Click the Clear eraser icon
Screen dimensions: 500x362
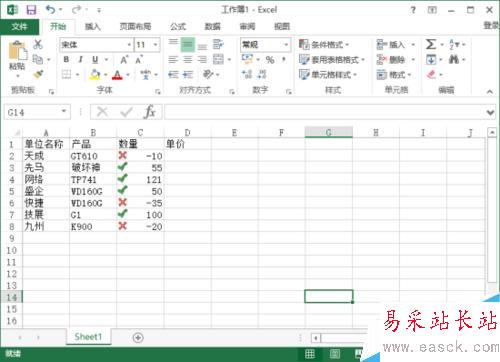pyautogui.click(x=431, y=74)
